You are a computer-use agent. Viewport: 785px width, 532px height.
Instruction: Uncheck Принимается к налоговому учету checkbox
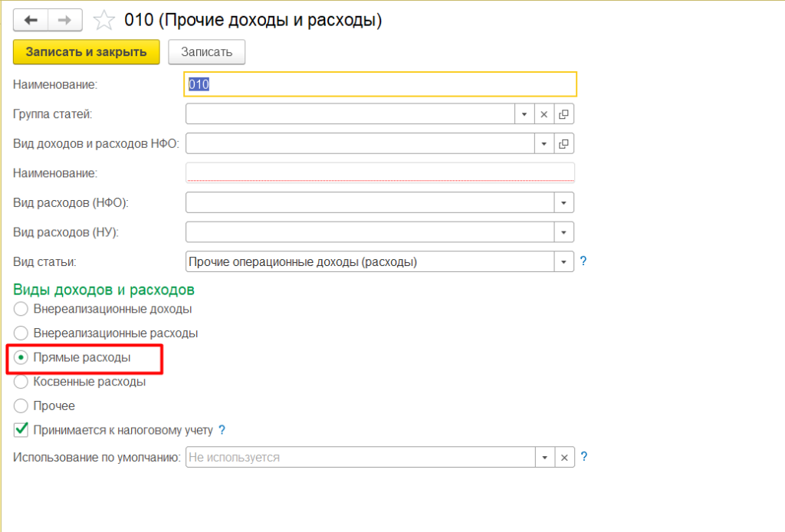(21, 430)
